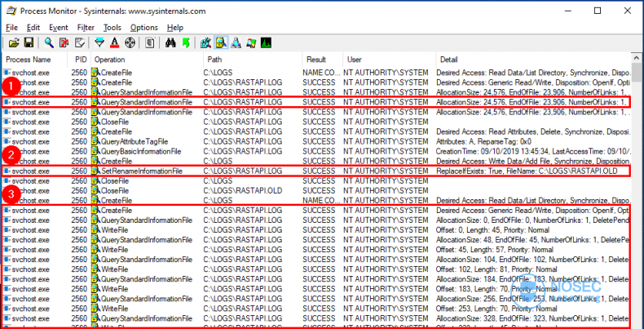Click detail 'AllocationSize: 0, EndOfFile: 0'
Screen dimensions: 644x329
coord(482,220)
